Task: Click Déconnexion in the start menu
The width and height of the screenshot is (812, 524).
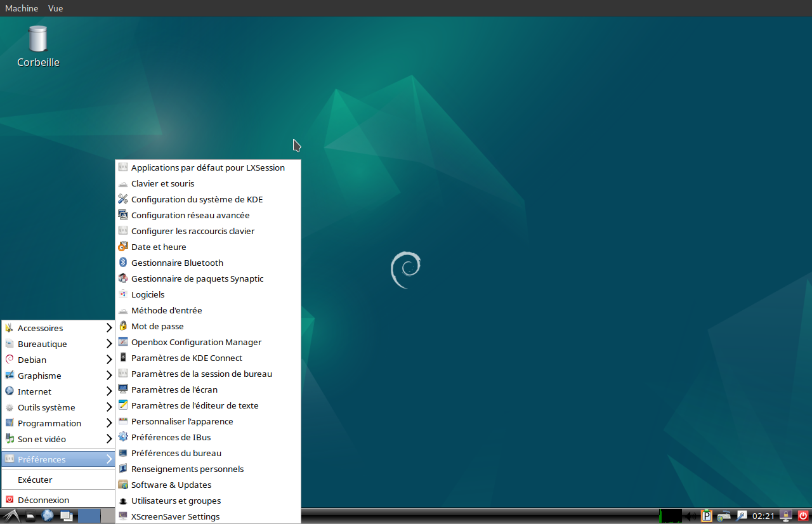Action: pyautogui.click(x=43, y=500)
